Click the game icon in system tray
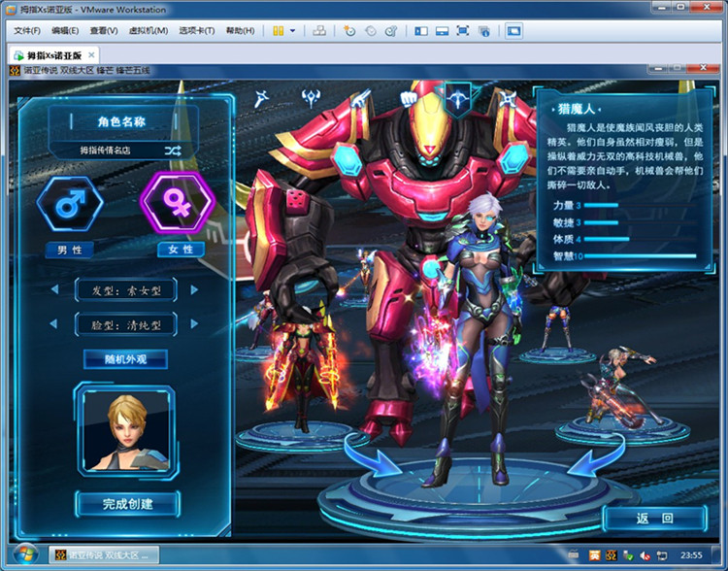 pos(612,555)
